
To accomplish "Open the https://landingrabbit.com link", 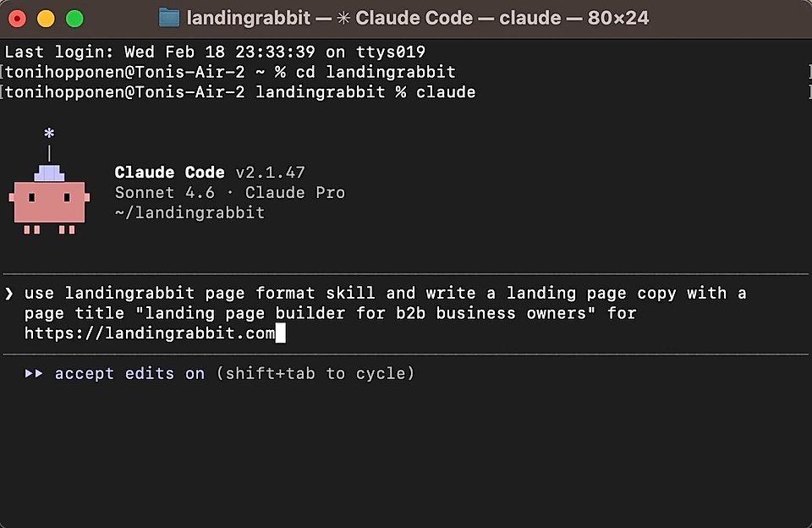I will [149, 333].
